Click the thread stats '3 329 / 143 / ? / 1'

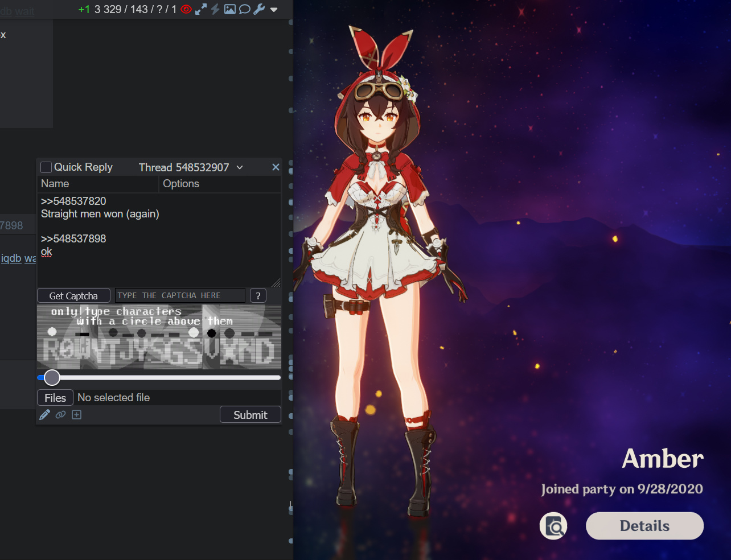pyautogui.click(x=135, y=9)
